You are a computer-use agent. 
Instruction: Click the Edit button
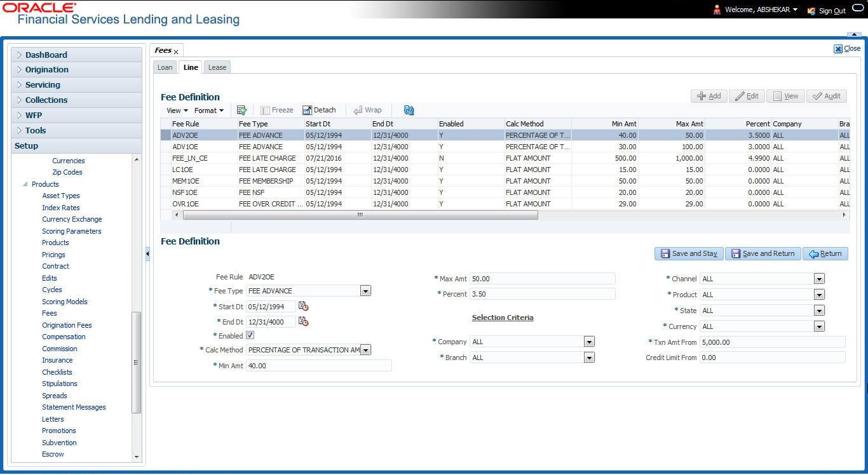747,96
